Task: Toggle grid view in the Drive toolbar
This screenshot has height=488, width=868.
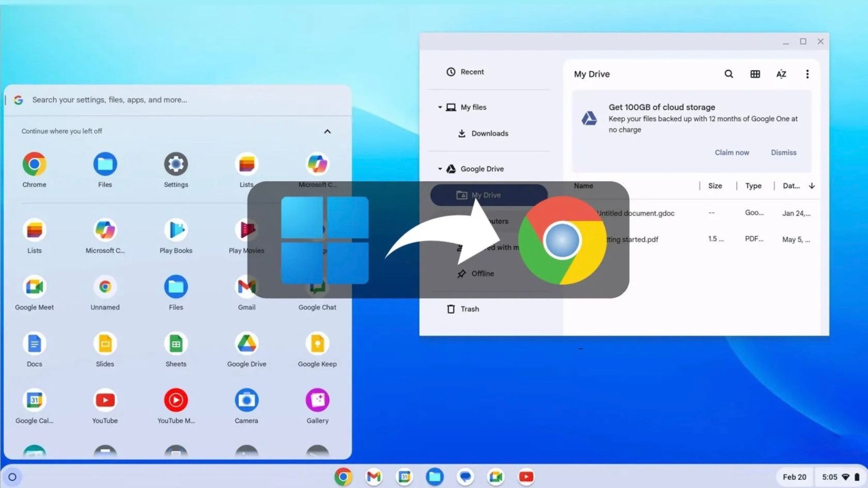Action: 755,74
